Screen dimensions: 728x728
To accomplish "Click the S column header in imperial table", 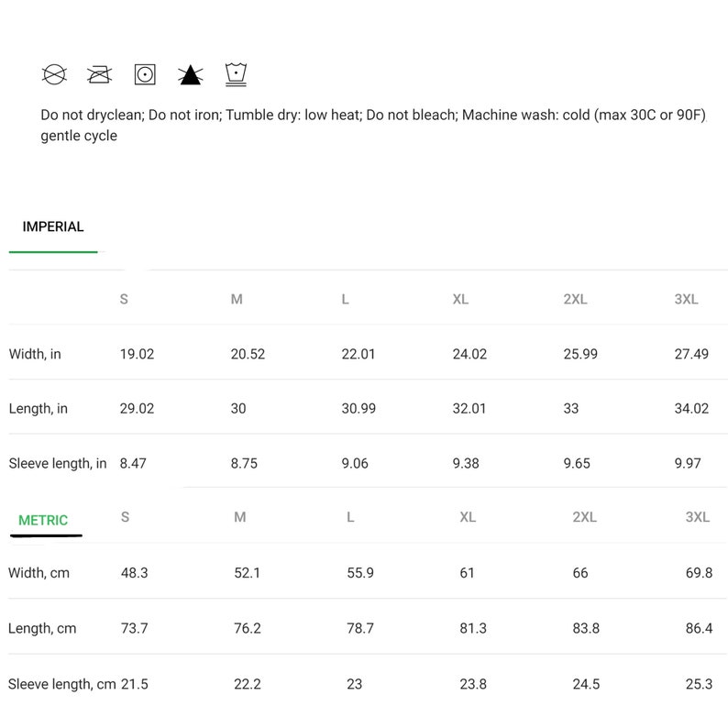I will tap(124, 299).
